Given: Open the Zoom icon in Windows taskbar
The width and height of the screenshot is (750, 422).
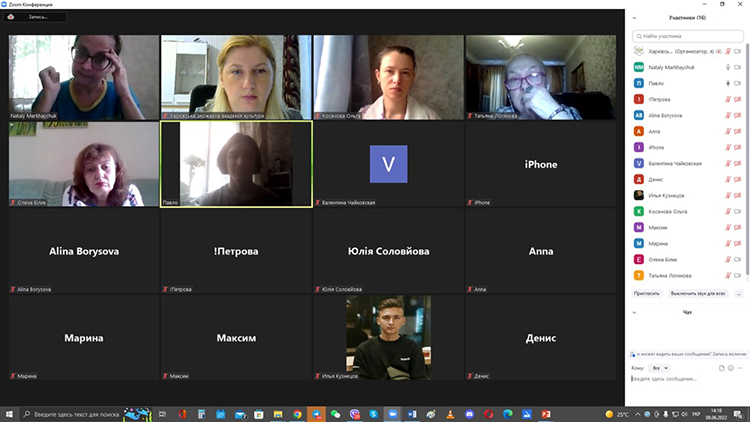Looking at the screenshot, I should point(393,414).
